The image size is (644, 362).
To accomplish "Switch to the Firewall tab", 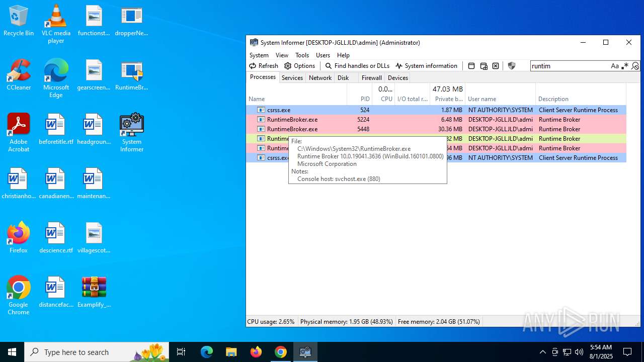I will tap(372, 78).
